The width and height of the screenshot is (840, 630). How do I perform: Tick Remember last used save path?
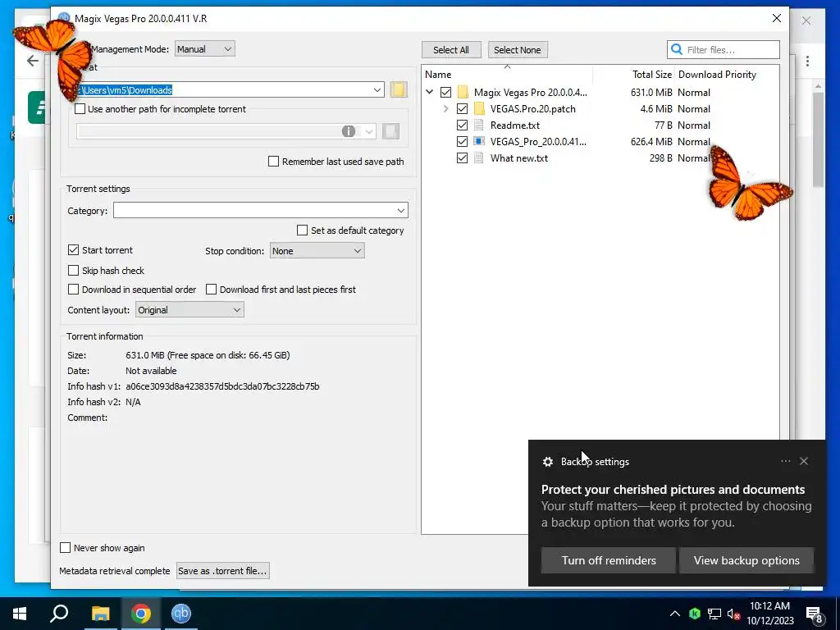pyautogui.click(x=273, y=162)
